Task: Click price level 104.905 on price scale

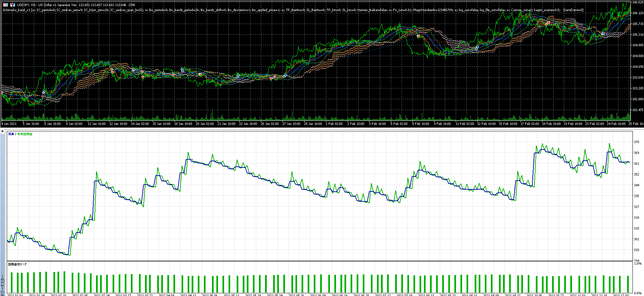Action: pos(638,45)
